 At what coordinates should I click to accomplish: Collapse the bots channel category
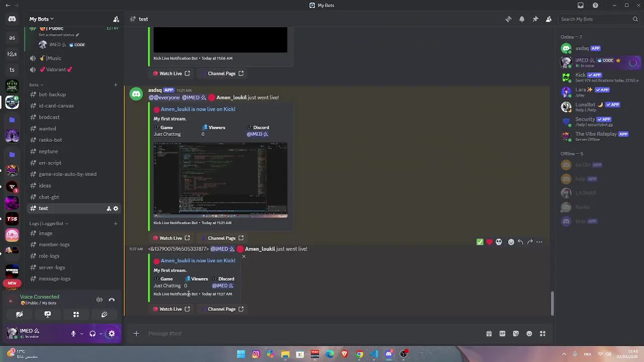tap(36, 84)
